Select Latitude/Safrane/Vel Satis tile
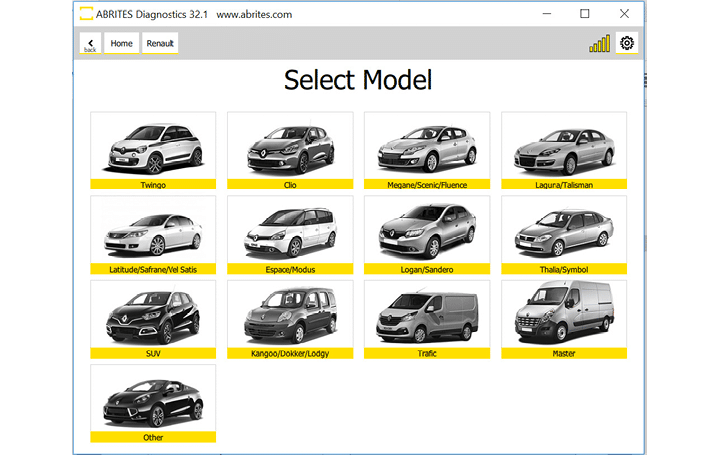The width and height of the screenshot is (719, 455). 153,234
